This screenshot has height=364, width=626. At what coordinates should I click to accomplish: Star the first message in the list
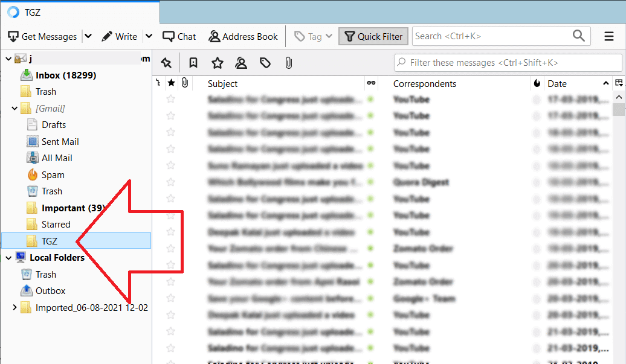point(171,99)
